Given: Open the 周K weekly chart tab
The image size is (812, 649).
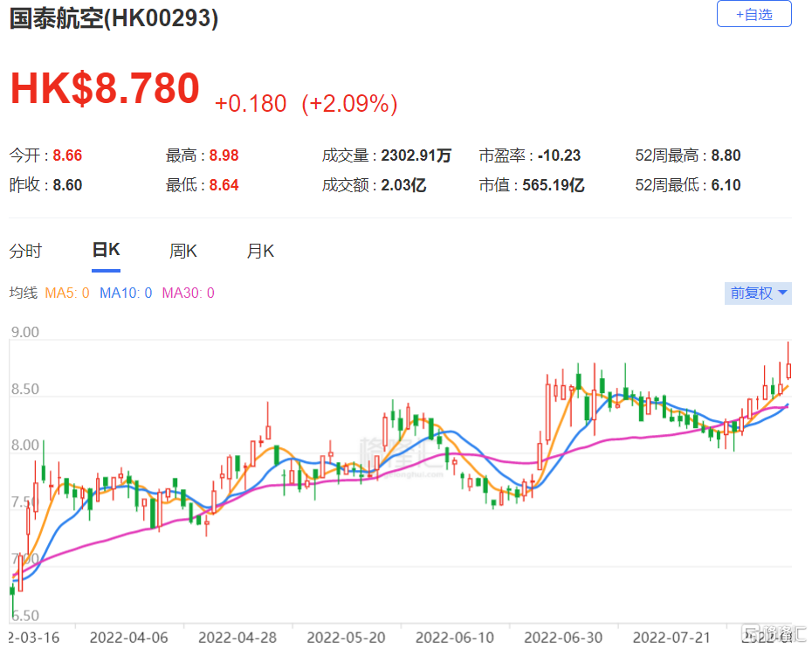Looking at the screenshot, I should click(183, 252).
